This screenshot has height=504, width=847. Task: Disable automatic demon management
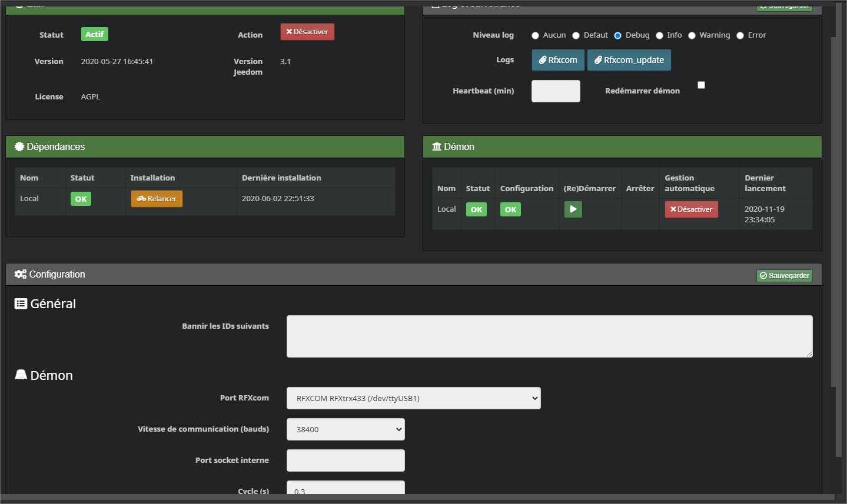pos(691,209)
